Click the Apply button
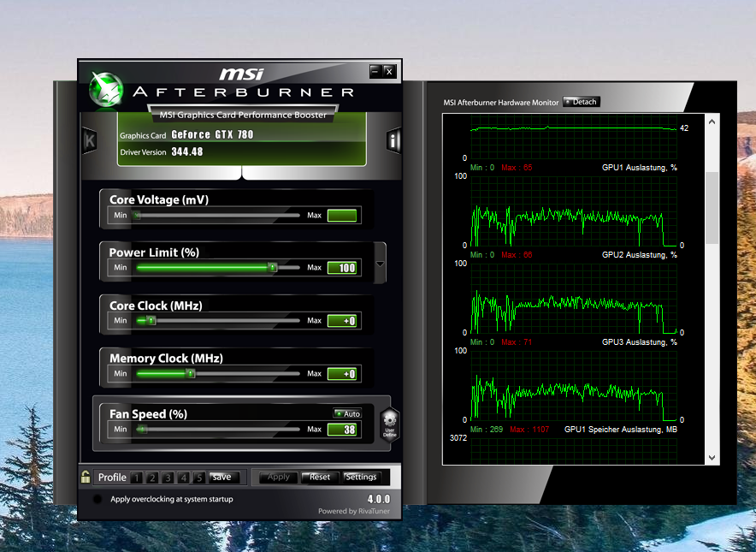 pos(279,478)
